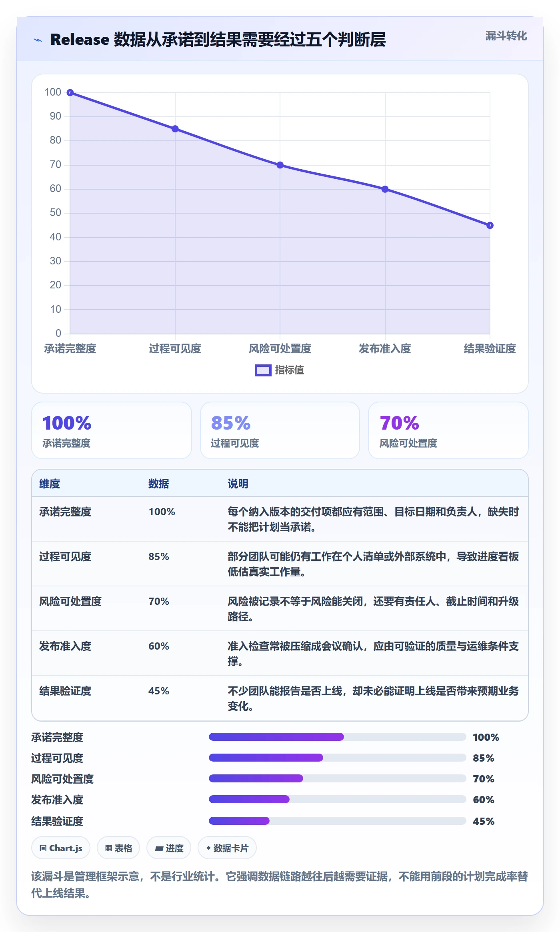Click the description starting 每个纳入版本的交付项
This screenshot has width=560, height=932.
[373, 519]
